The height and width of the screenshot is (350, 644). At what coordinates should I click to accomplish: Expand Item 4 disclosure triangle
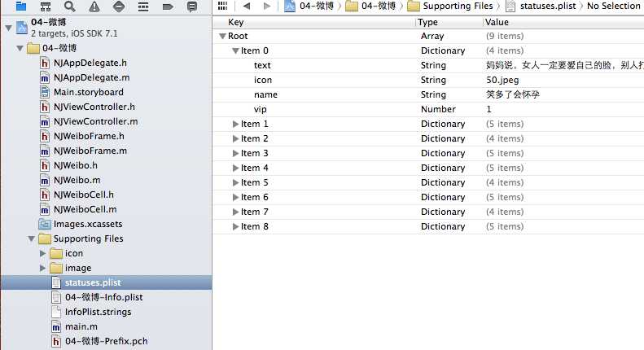(235, 168)
